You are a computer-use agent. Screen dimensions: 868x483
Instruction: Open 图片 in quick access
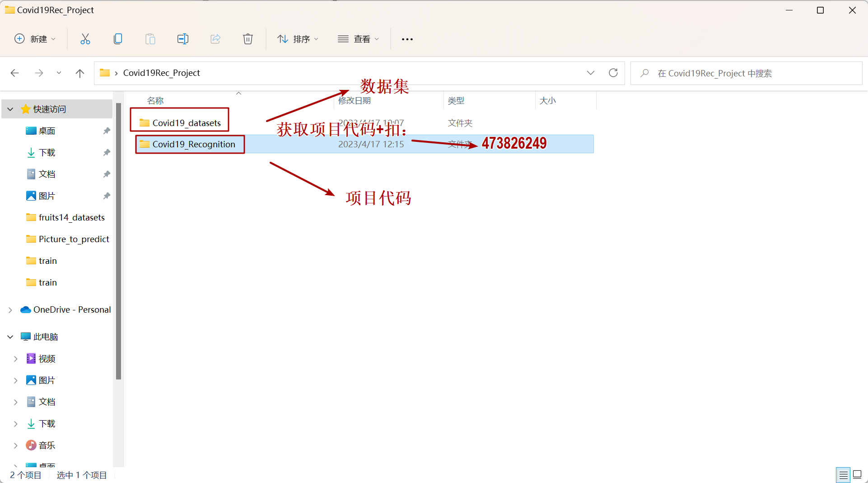point(47,196)
